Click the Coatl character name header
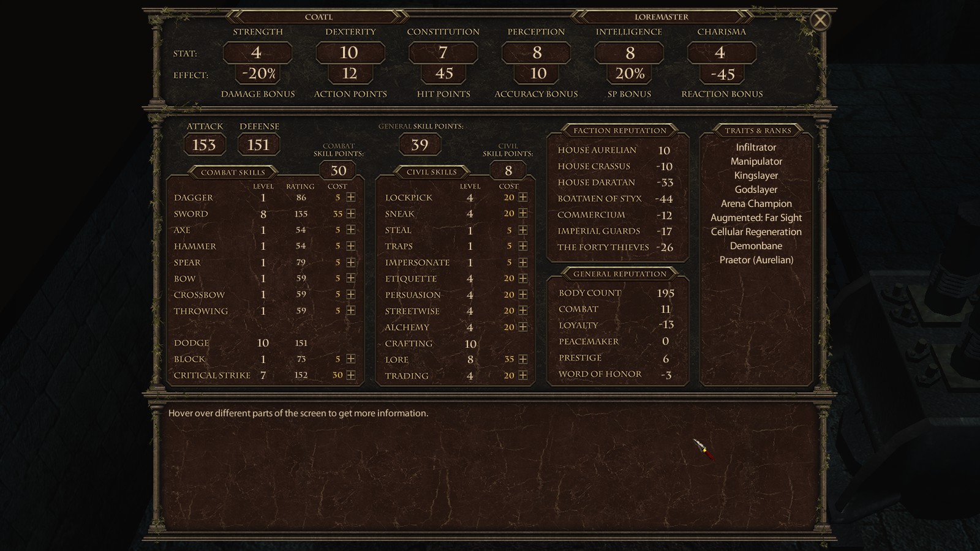The image size is (980, 551). [x=318, y=17]
